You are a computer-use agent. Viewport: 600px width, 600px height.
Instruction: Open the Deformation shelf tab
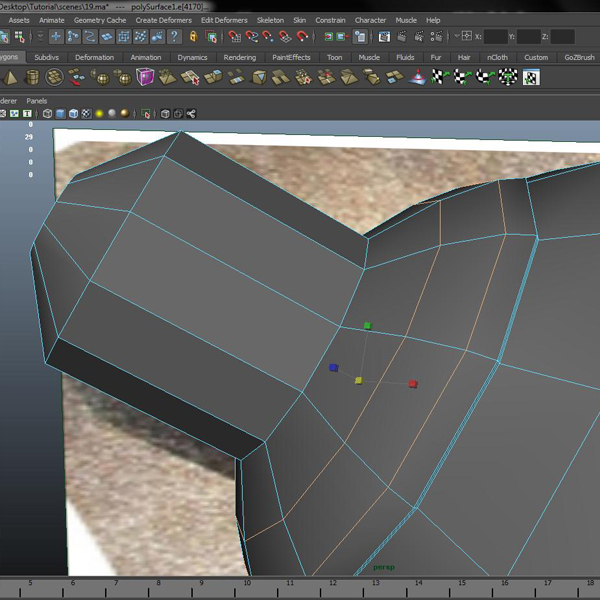95,57
